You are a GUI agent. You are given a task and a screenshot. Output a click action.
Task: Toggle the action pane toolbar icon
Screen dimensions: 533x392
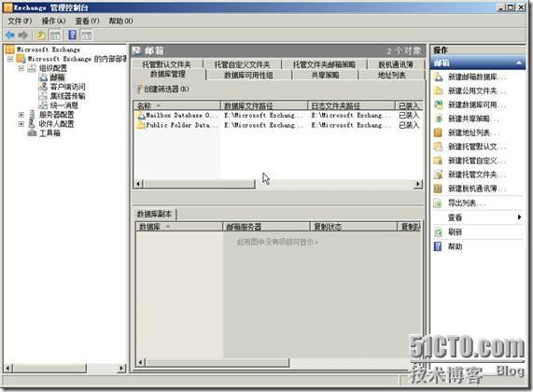87,35
